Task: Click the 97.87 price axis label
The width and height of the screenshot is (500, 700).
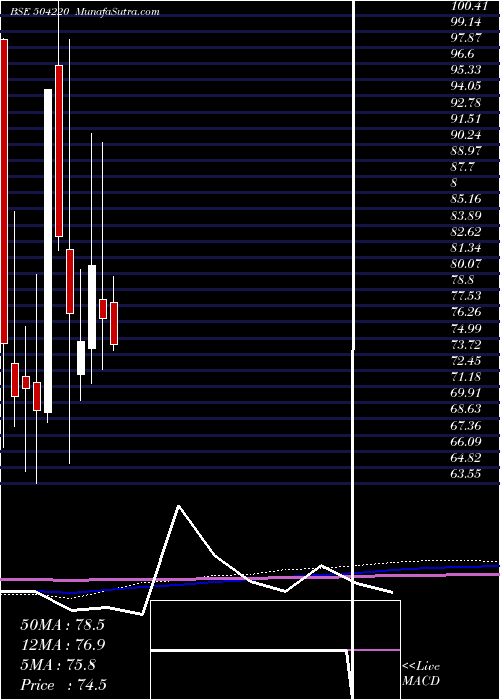Action: pos(466,38)
